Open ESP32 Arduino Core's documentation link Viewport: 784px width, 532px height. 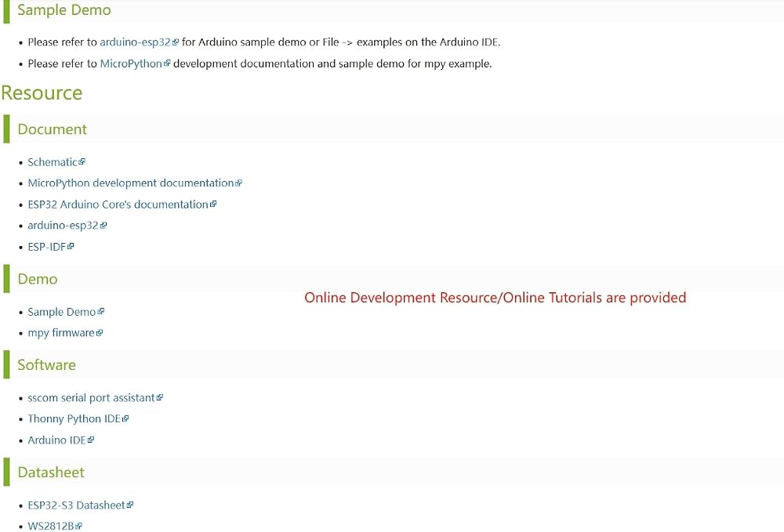[118, 204]
